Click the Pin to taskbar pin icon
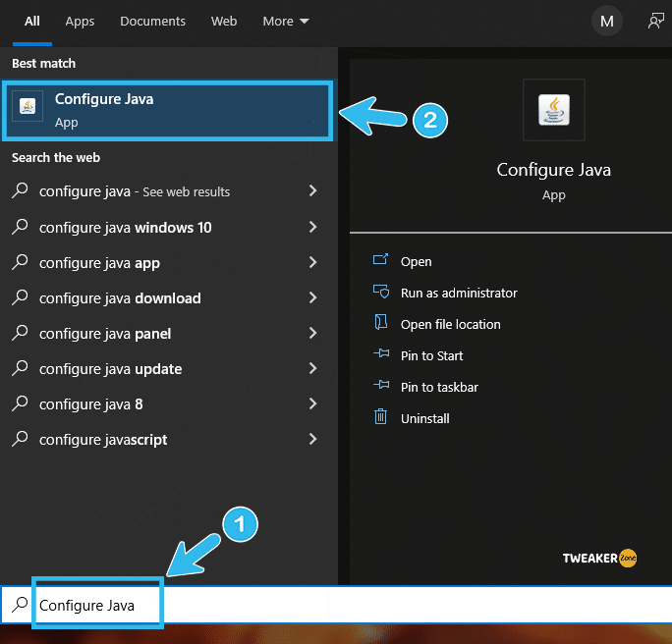The image size is (672, 644). click(381, 385)
